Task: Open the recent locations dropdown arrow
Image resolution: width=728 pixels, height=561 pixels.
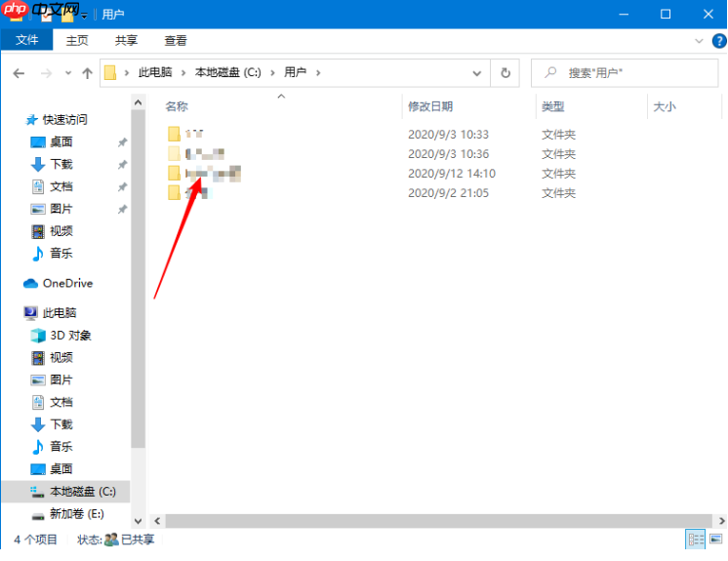Action: [68, 73]
